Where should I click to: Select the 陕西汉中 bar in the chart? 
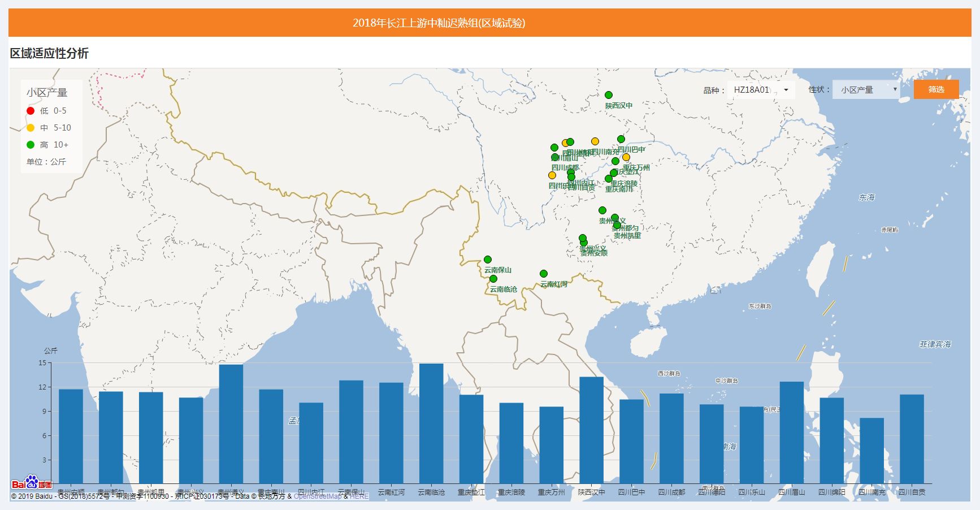pyautogui.click(x=591, y=430)
